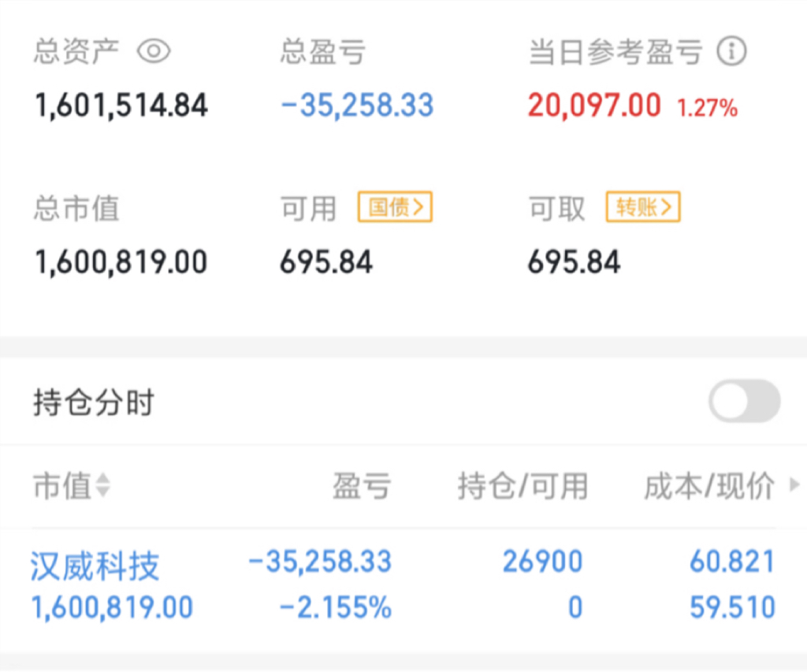This screenshot has height=672, width=807.
Task: Tap the 1.27% daily change percentage
Action: coord(707,108)
